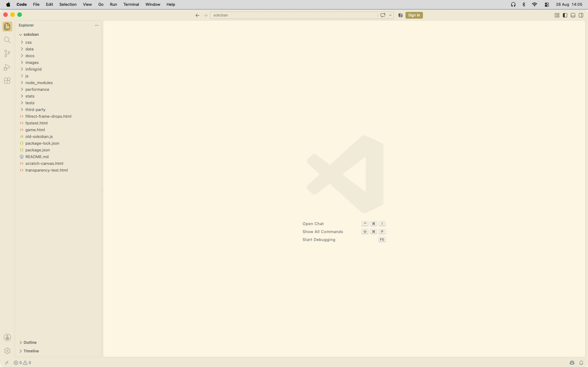This screenshot has height=367, width=588.
Task: Open the File menu
Action: tap(36, 4)
